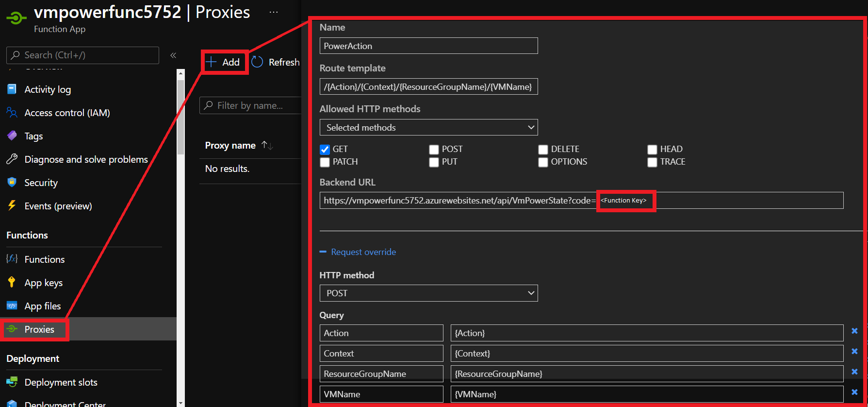
Task: Navigate to App keys
Action: coord(44,283)
